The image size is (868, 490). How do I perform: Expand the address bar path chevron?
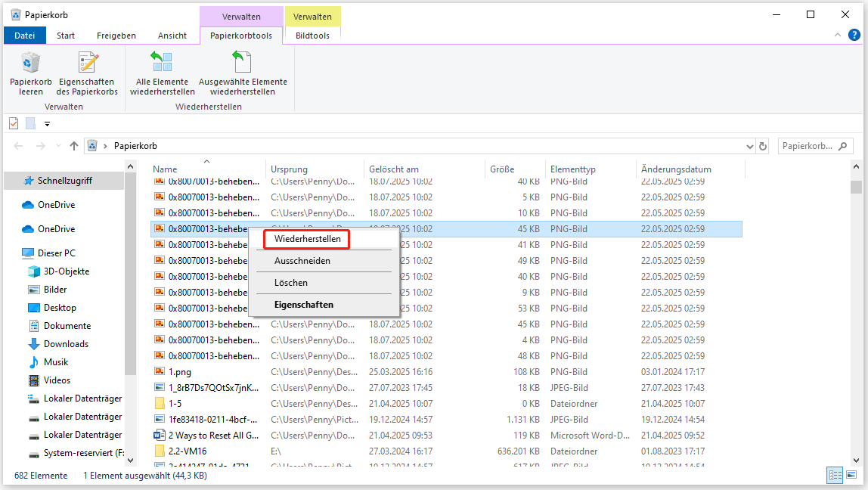pyautogui.click(x=105, y=146)
